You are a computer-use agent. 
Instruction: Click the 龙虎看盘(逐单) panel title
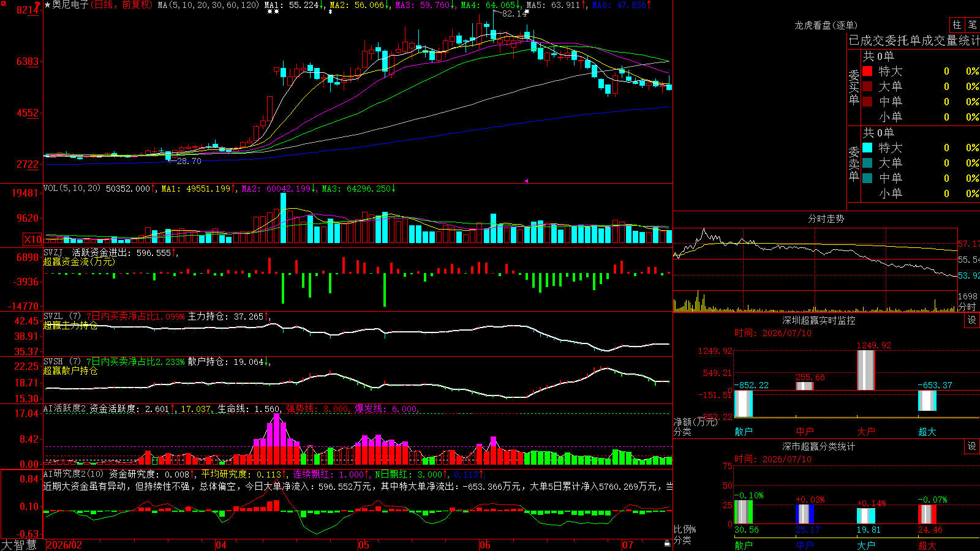826,25
